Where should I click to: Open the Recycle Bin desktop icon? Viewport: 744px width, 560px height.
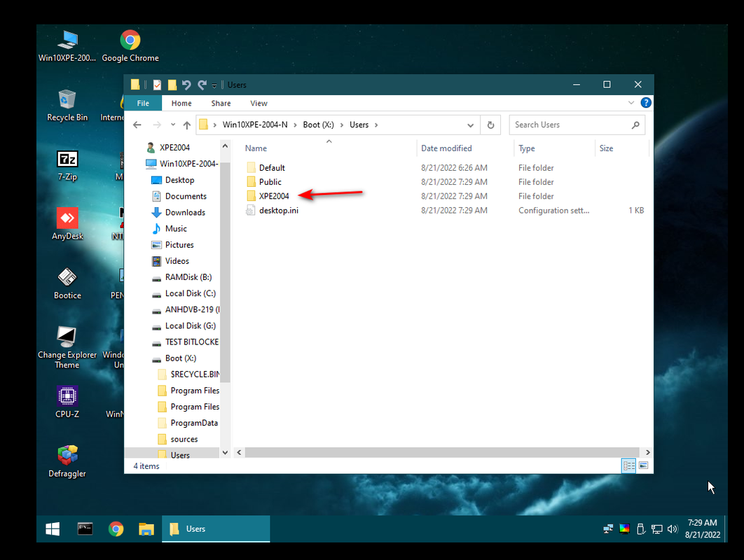pos(67,106)
